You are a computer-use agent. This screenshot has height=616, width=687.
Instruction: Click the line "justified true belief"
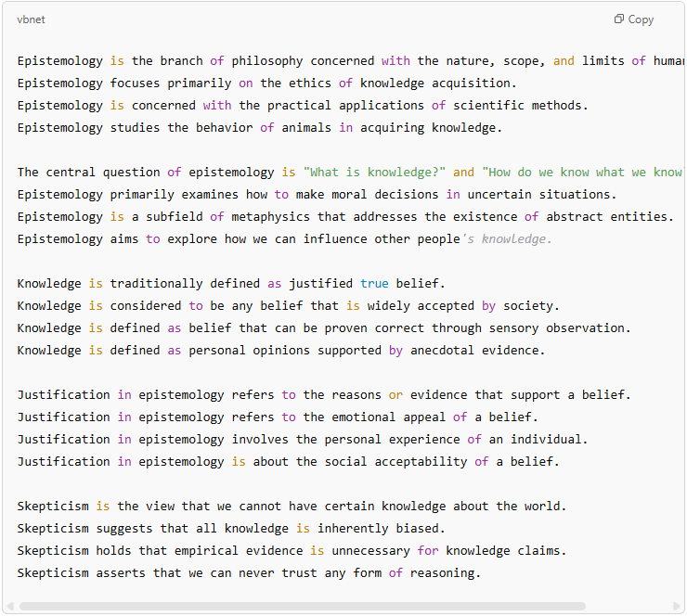(230, 284)
